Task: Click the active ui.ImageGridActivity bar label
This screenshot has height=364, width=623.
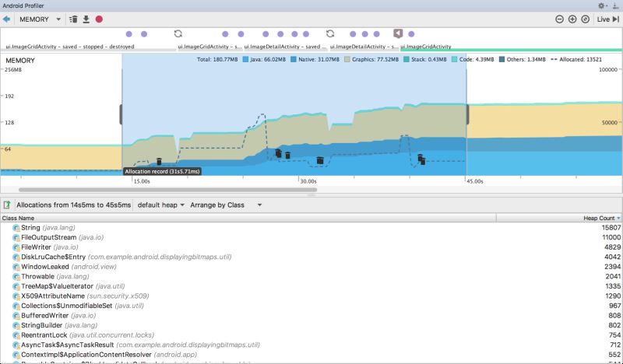Action: pyautogui.click(x=426, y=47)
